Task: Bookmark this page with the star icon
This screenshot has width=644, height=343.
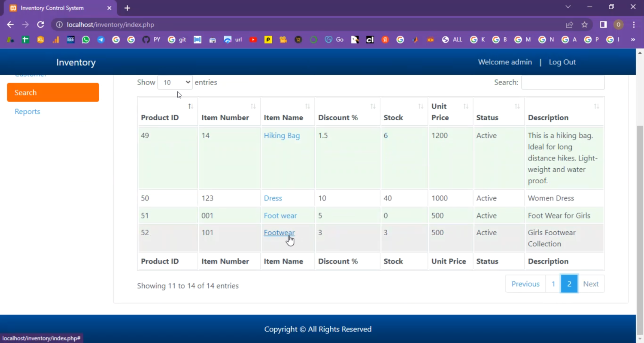Action: click(584, 24)
